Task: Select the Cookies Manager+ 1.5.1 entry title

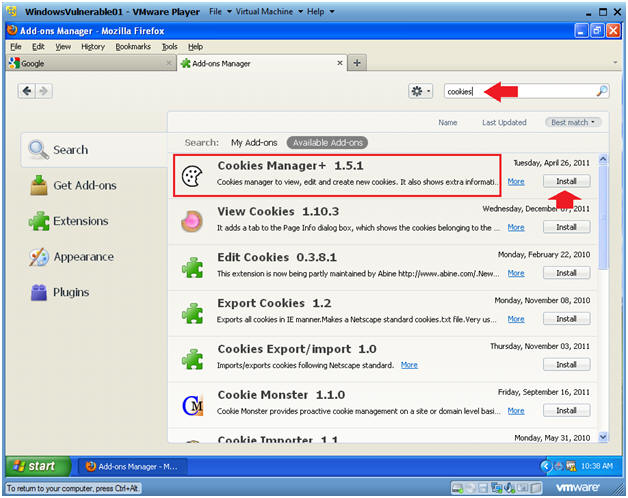Action: (x=290, y=166)
